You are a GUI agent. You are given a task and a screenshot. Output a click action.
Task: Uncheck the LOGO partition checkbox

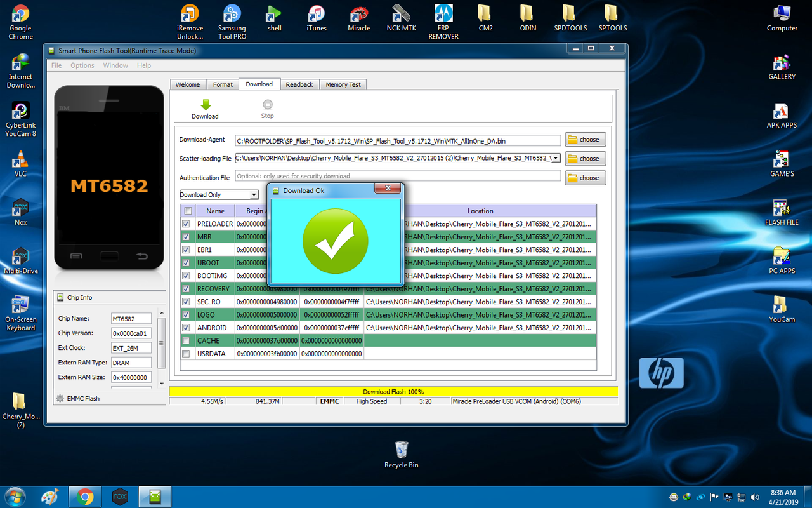pos(186,314)
